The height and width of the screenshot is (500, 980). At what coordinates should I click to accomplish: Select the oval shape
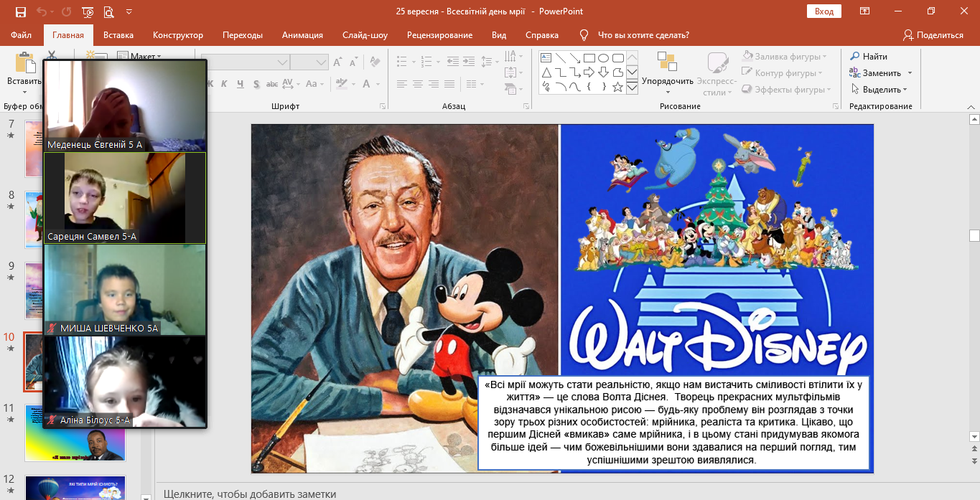603,58
